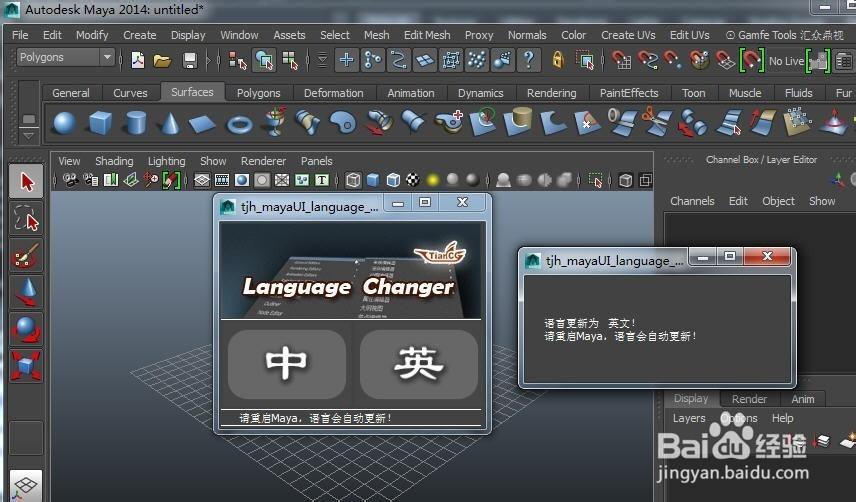Click the Revolve surface shelf icon
856x502 pixels.
point(275,121)
